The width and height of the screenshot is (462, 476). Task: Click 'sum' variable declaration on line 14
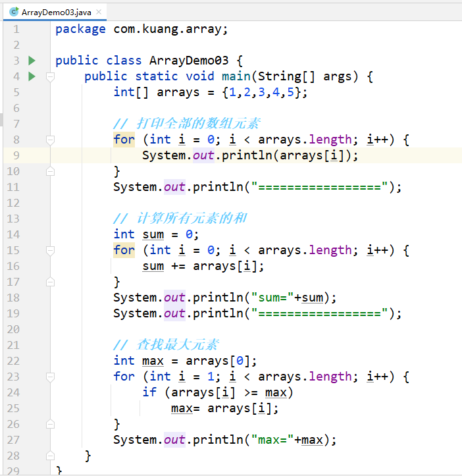(x=153, y=234)
